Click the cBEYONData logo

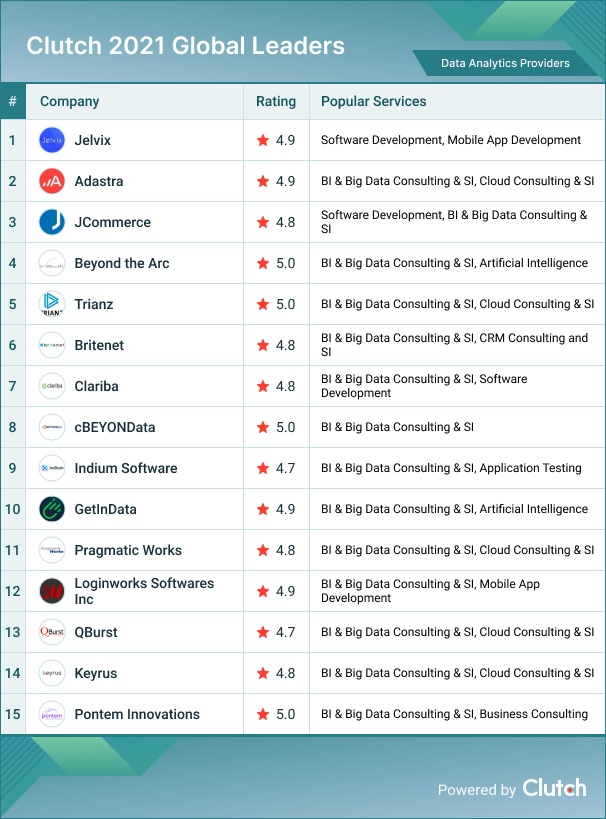click(52, 427)
